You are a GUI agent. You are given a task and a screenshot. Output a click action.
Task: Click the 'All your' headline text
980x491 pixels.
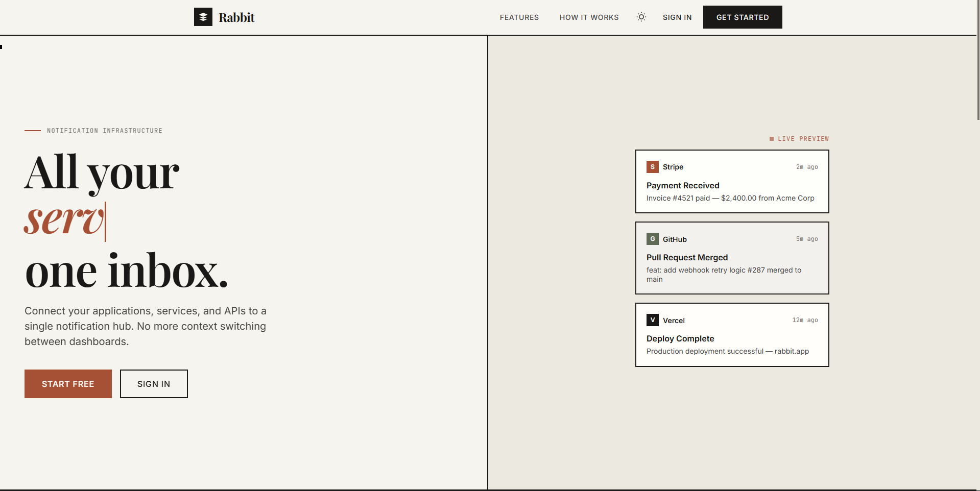tap(102, 174)
